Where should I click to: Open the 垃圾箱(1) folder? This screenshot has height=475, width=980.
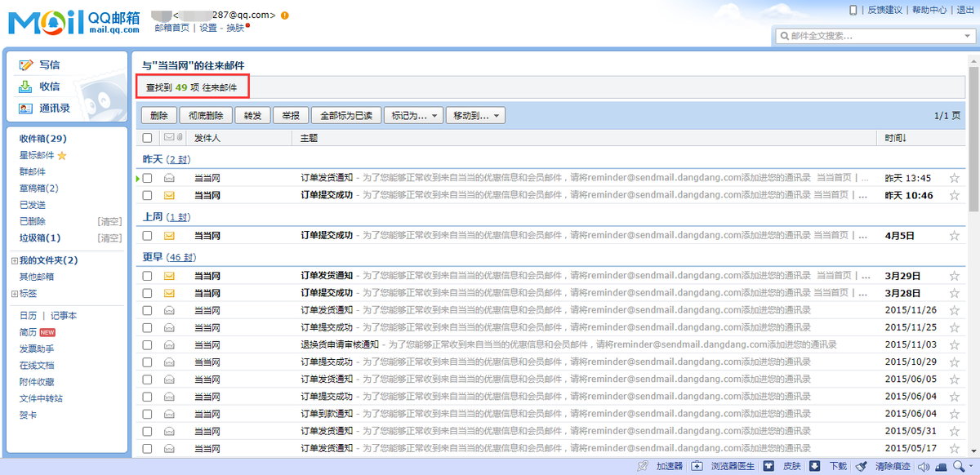tap(40, 238)
